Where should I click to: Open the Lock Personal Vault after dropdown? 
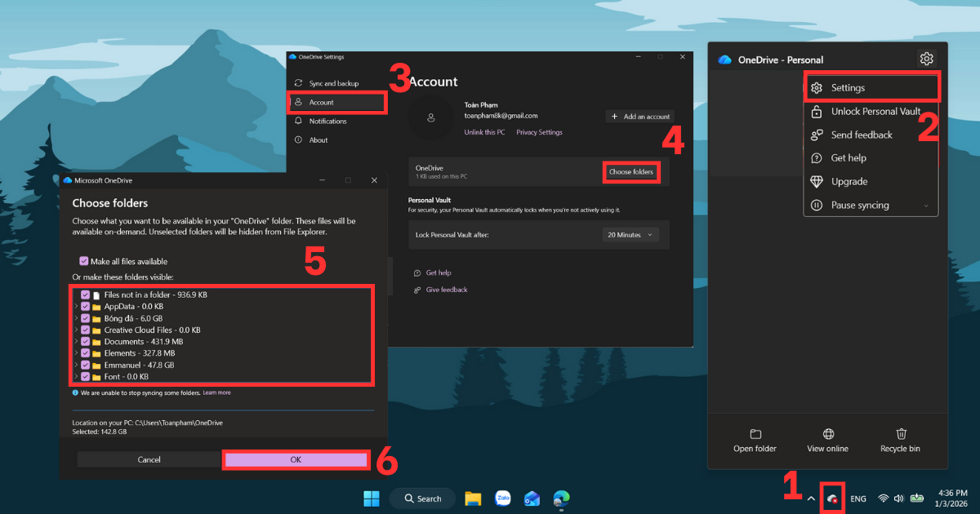click(x=629, y=234)
